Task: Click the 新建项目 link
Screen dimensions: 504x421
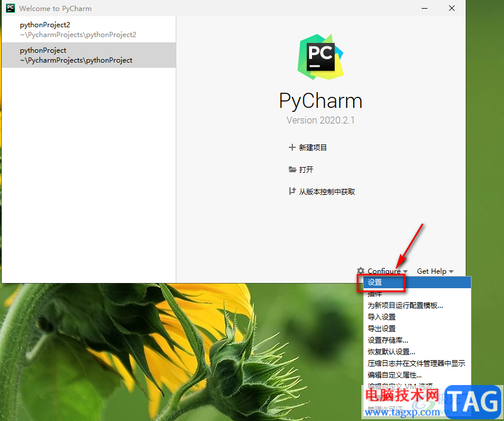Action: [x=313, y=147]
